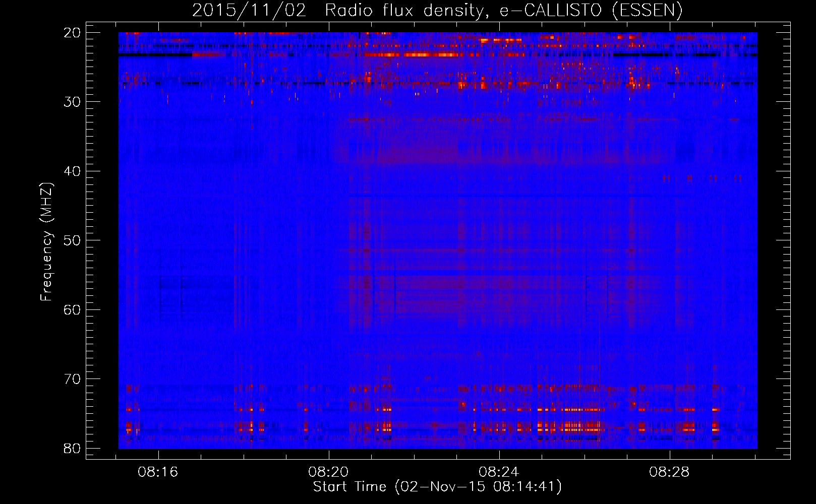
Task: Click the 80 frequency tick label
Action: pos(73,448)
